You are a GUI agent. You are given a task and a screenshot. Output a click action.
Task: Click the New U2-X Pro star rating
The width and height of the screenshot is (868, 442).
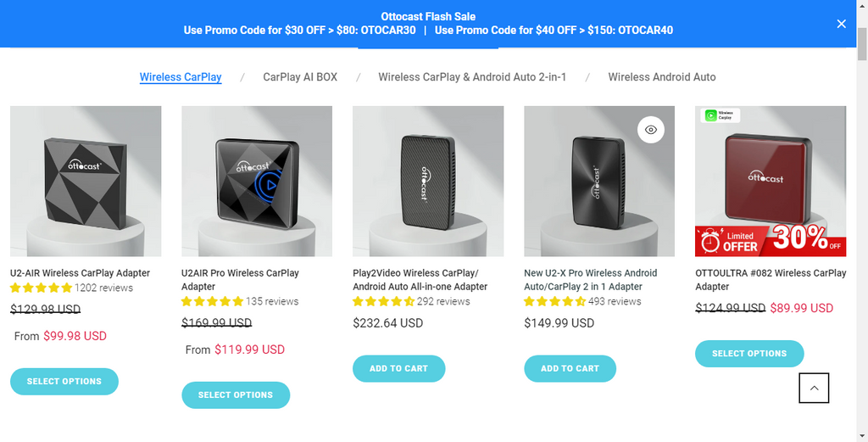554,301
